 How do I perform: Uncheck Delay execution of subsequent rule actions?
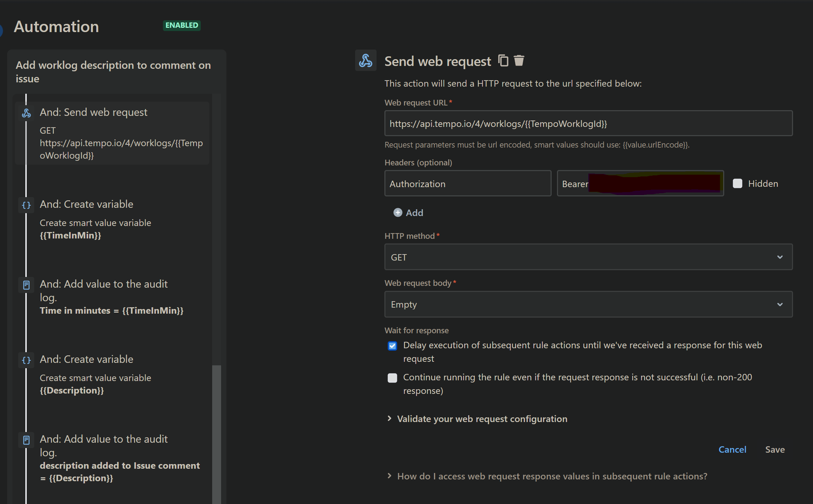point(392,346)
